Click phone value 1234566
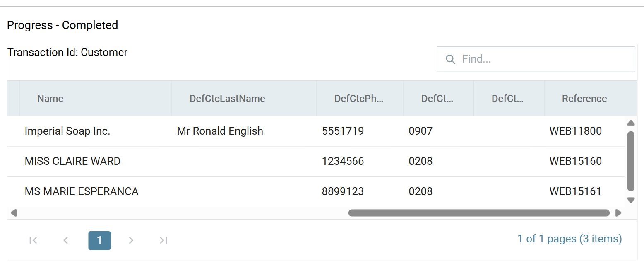 [343, 161]
